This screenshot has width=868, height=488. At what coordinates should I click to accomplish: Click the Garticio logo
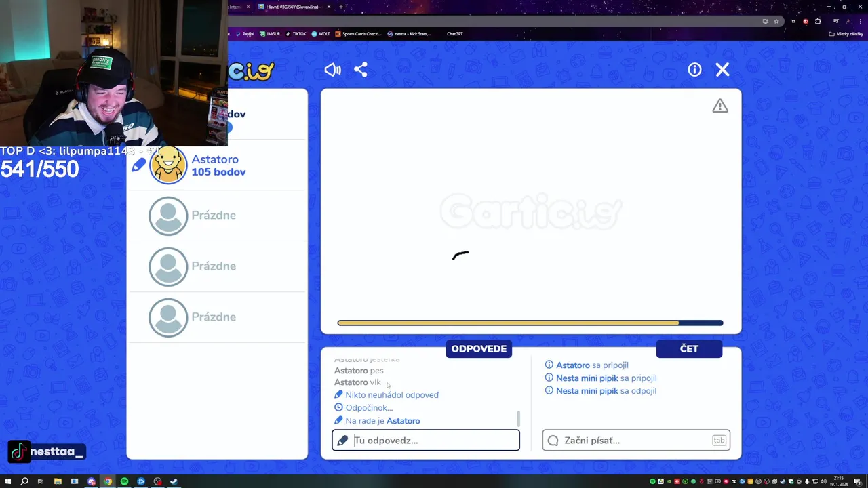coord(251,70)
